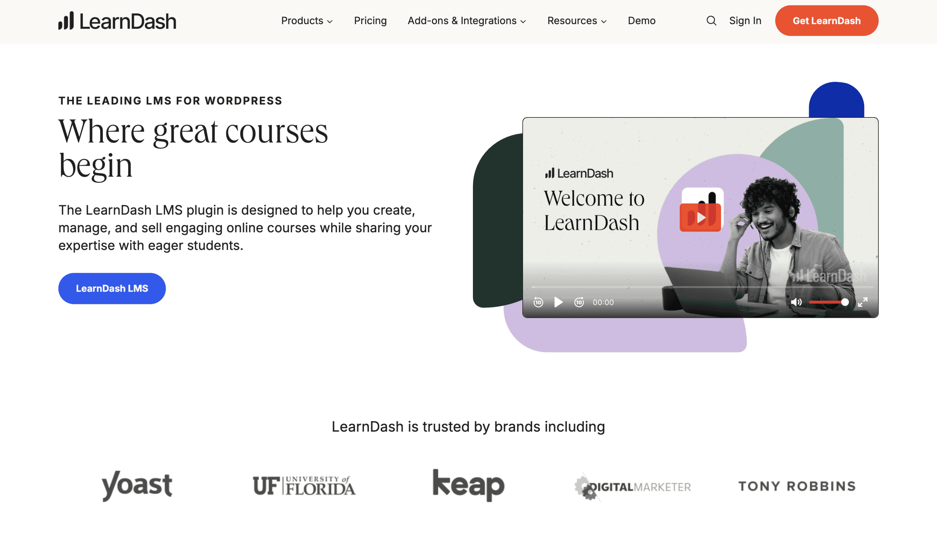This screenshot has height=560, width=937.
Task: Click the 00:00 video timestamp
Action: pos(603,302)
